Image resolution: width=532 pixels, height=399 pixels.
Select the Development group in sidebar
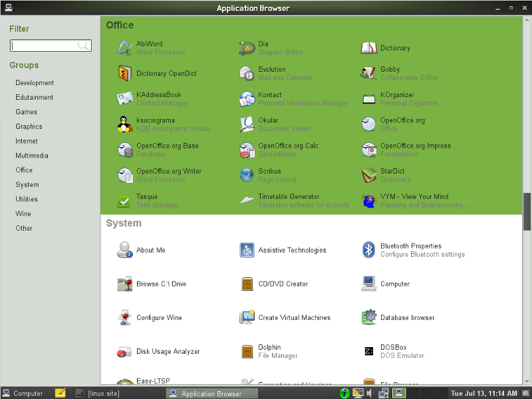point(35,83)
